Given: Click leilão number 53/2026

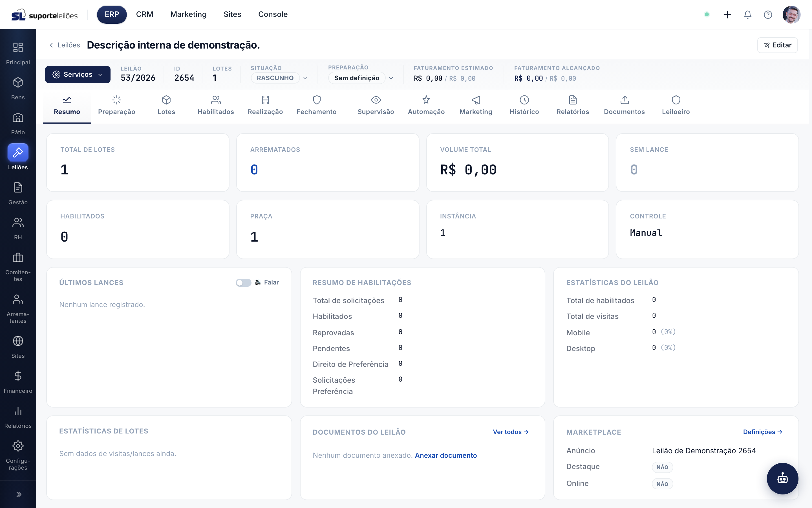Looking at the screenshot, I should pos(138,78).
